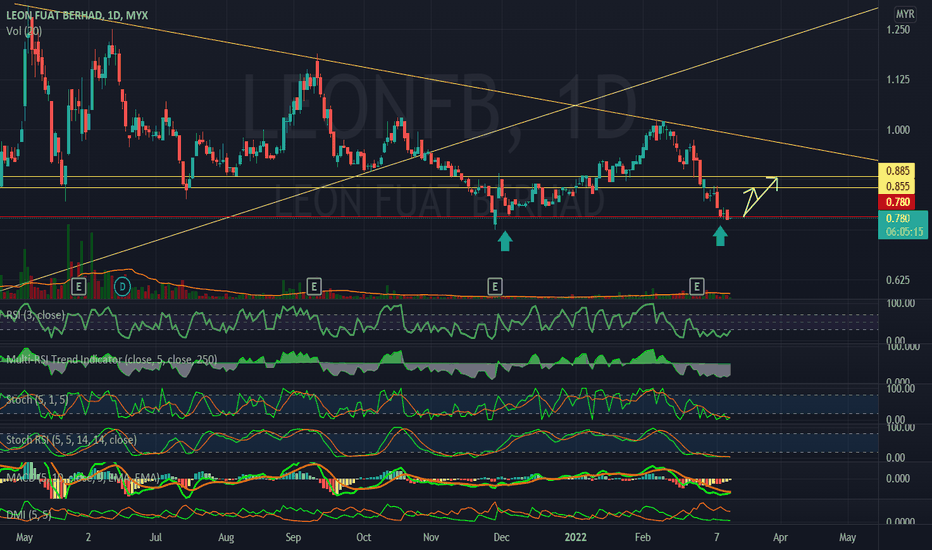Select the Multi-RSI Trend Indicator label

(x=111, y=360)
